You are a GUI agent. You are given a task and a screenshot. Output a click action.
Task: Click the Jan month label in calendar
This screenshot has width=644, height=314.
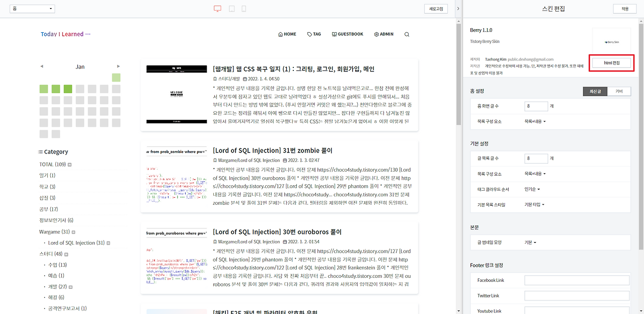point(80,66)
